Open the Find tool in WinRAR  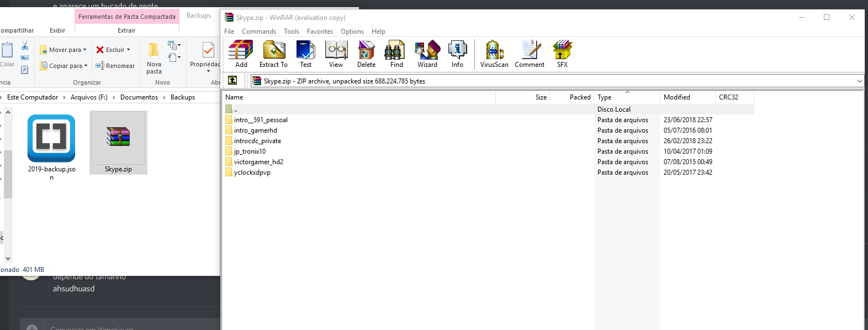click(396, 54)
